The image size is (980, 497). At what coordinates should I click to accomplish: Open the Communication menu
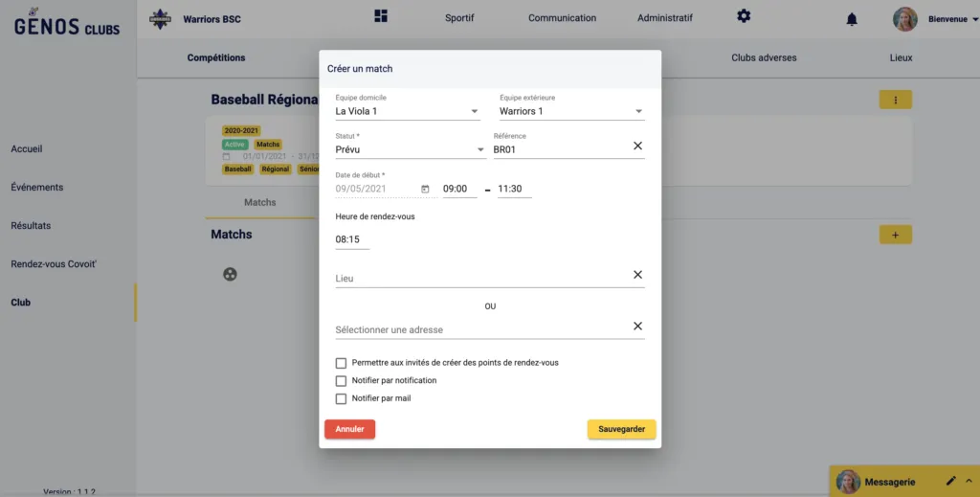pos(562,18)
